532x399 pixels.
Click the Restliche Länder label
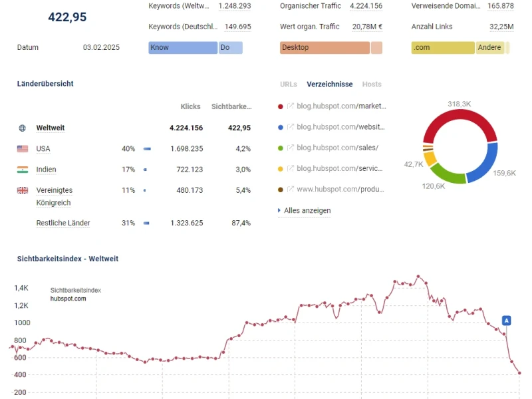[63, 223]
